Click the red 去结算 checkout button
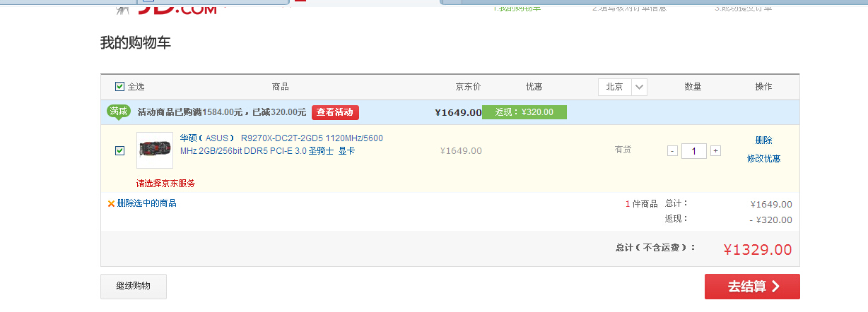This screenshot has width=868, height=312. point(752,287)
